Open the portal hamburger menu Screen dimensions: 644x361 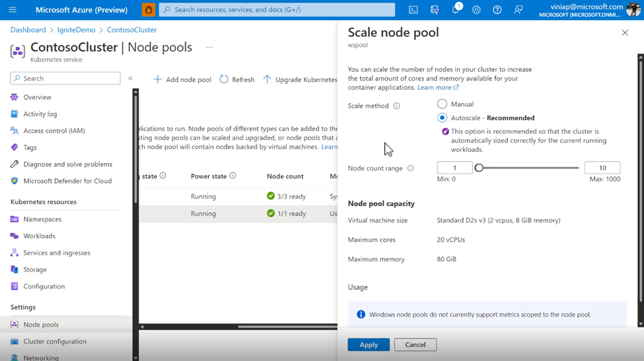[13, 9]
